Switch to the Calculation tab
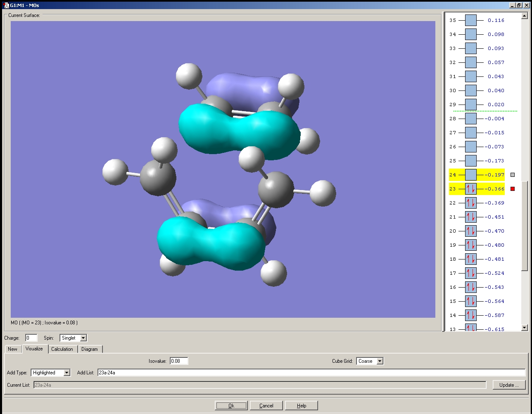Screen dimensions: 532x414 click(x=62, y=349)
